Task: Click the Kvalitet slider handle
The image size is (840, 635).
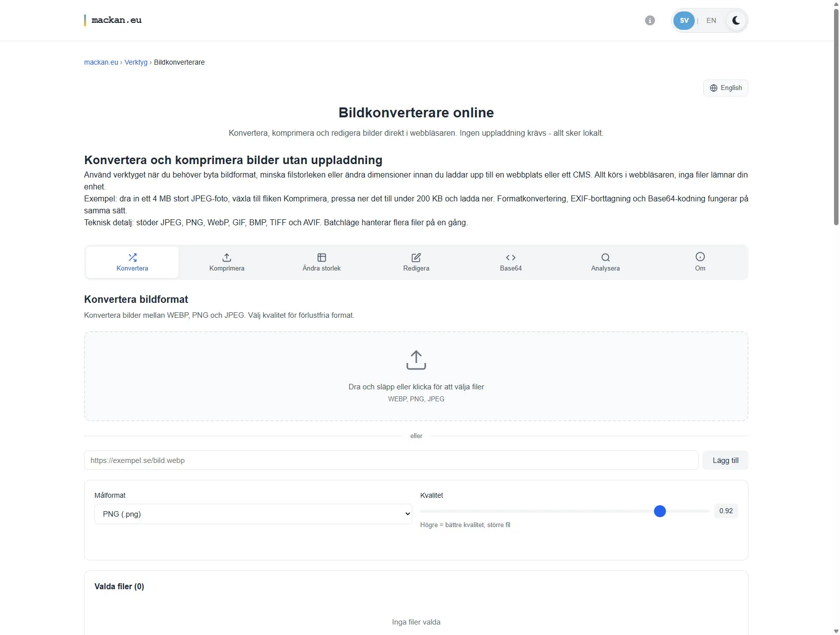Action: 659,511
